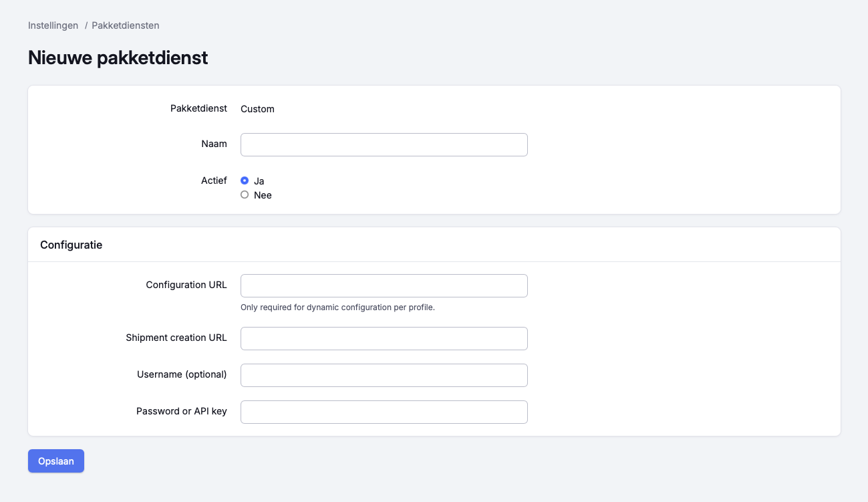Click the Naam field label
Viewport: 868px width, 502px height.
click(x=214, y=144)
